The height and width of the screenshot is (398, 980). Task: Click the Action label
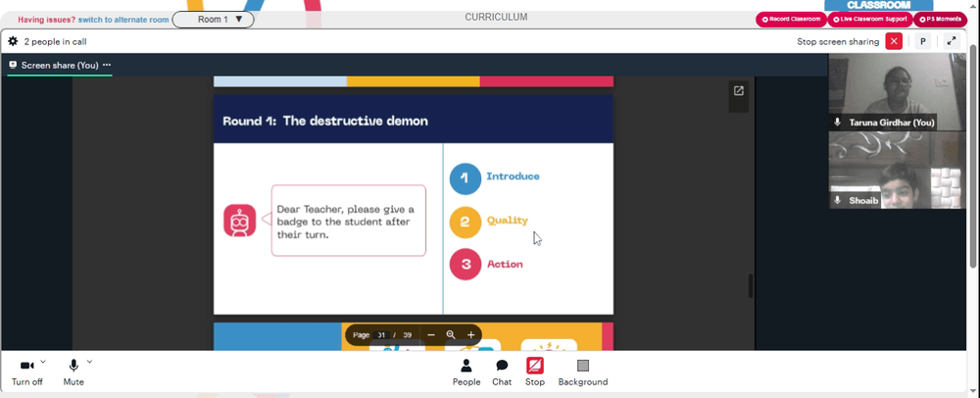click(505, 265)
